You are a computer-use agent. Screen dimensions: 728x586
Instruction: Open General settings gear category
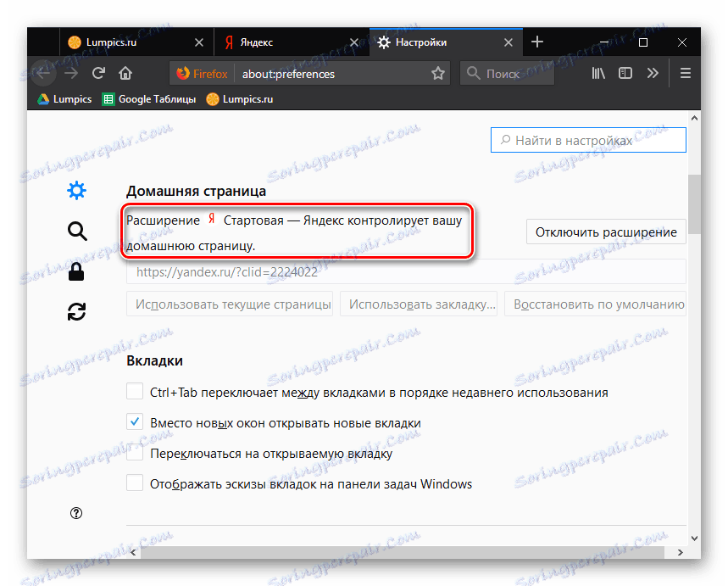tap(76, 191)
